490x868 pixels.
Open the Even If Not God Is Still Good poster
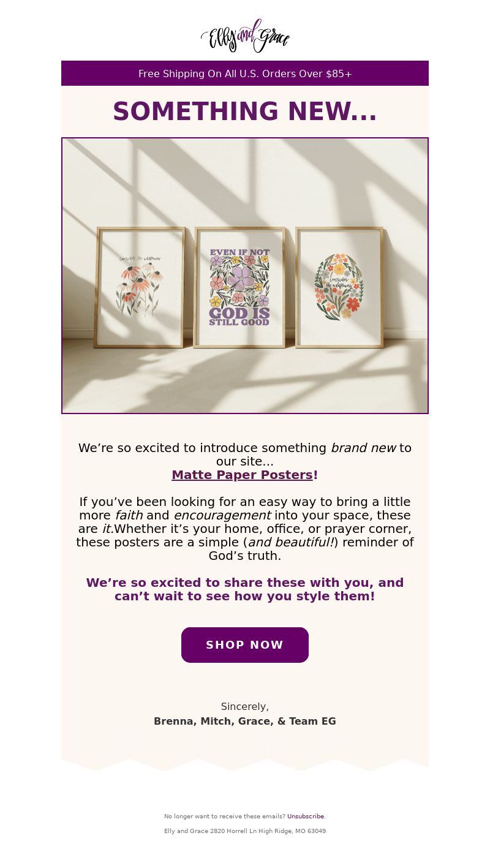click(x=239, y=287)
